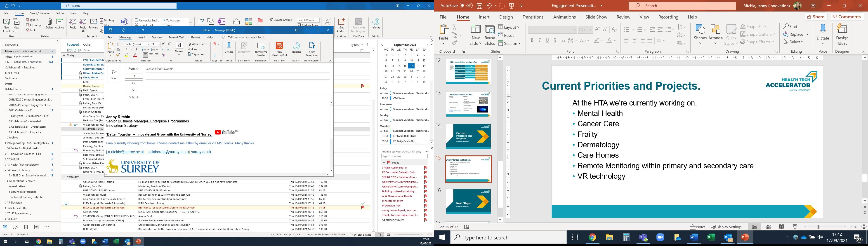The image size is (868, 246).
Task: Toggle Bold in message Basic Text
Action: coord(126,49)
